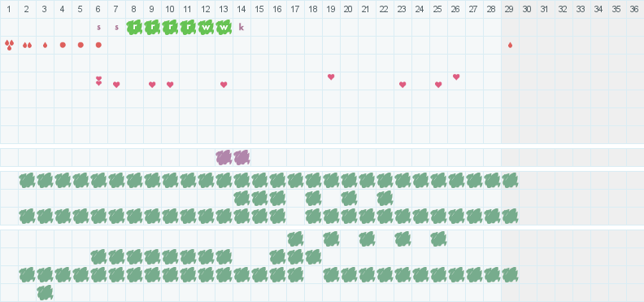Click the triple blood drop icon on day 1

[x=9, y=45]
